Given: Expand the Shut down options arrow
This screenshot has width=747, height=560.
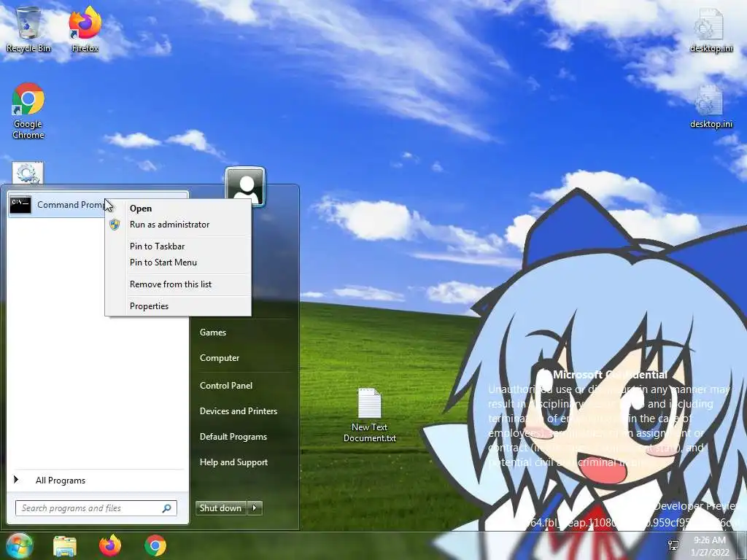Looking at the screenshot, I should [255, 508].
